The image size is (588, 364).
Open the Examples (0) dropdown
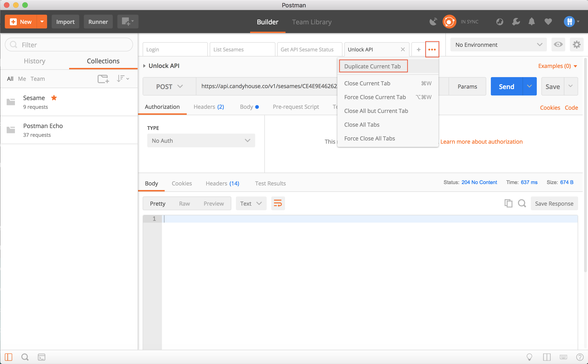click(557, 66)
